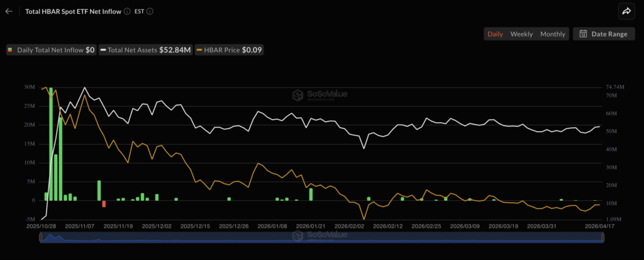Click the SoSoValue watermark logo in chart
Viewport: 644px width, 260px height.
319,94
